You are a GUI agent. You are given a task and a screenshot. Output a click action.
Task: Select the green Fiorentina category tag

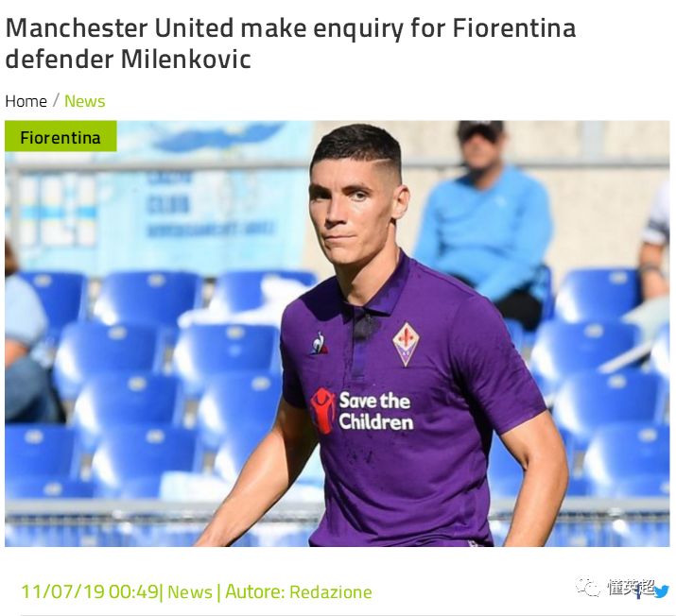[61, 136]
